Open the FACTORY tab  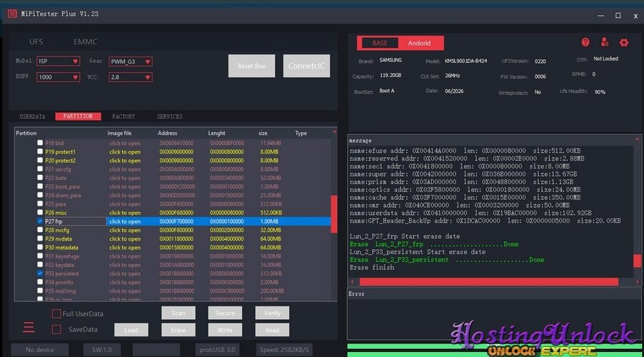124,116
